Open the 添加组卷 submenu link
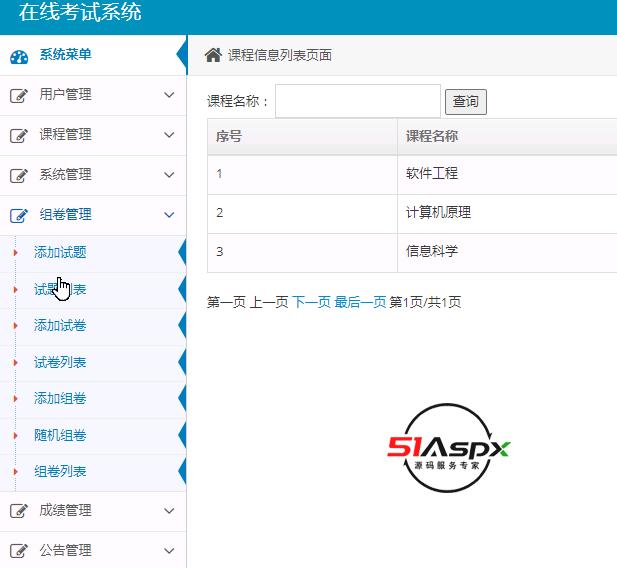 click(60, 398)
